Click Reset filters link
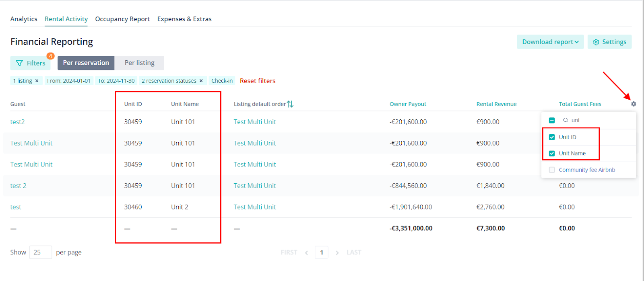Image resolution: width=644 pixels, height=281 pixels. 258,81
